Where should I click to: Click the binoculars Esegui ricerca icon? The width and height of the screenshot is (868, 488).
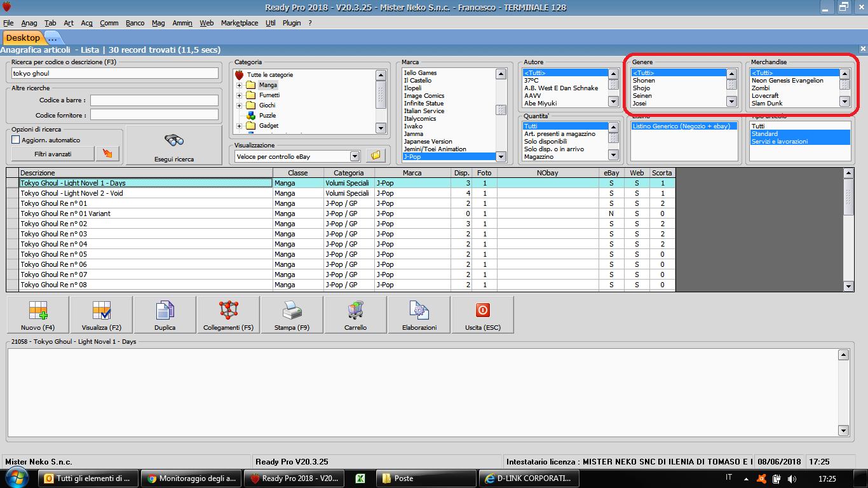(173, 141)
